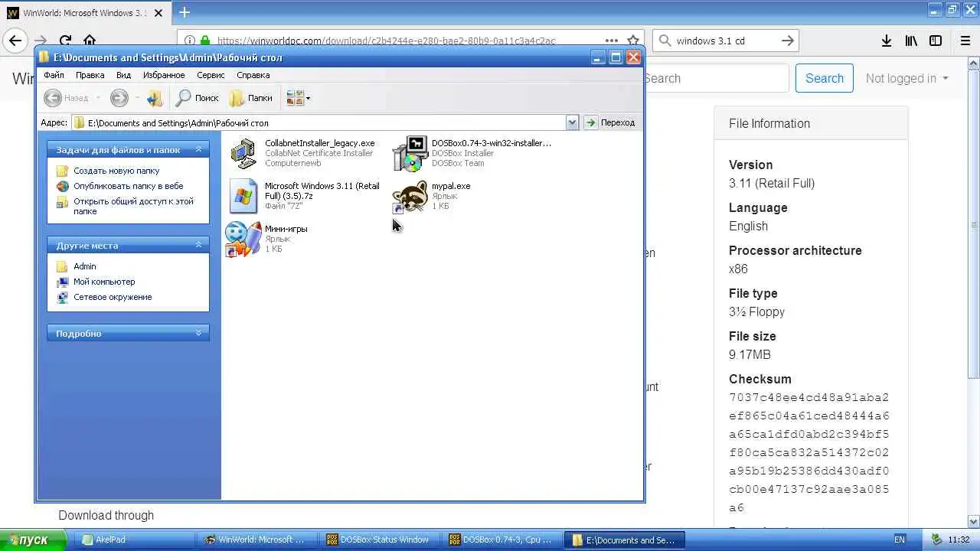Click the browser Home icon
Viewport: 980px width, 551px height.
coord(90,41)
